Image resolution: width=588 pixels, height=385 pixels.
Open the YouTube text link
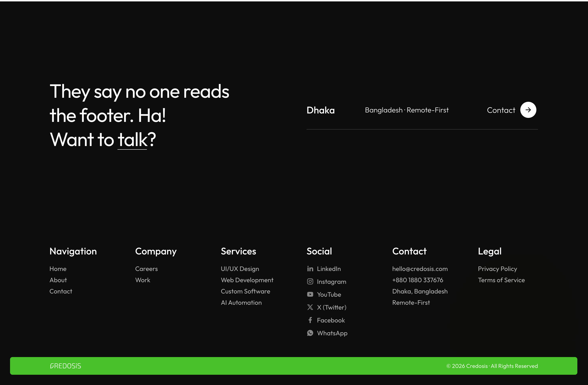pyautogui.click(x=329, y=294)
